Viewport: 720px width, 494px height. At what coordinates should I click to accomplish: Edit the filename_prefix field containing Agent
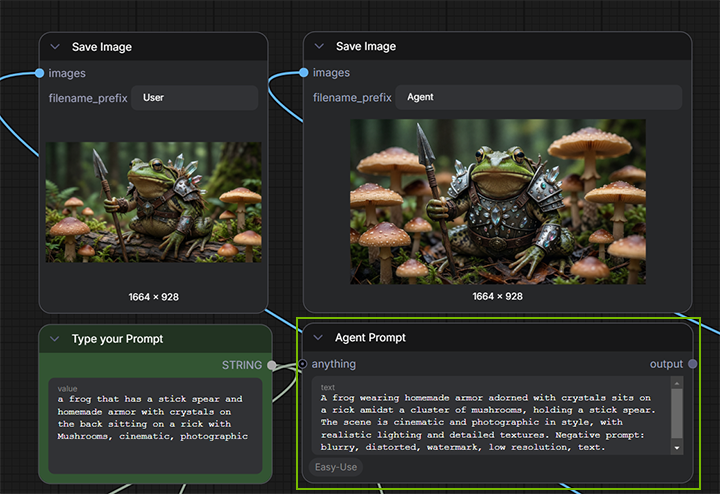(x=539, y=97)
